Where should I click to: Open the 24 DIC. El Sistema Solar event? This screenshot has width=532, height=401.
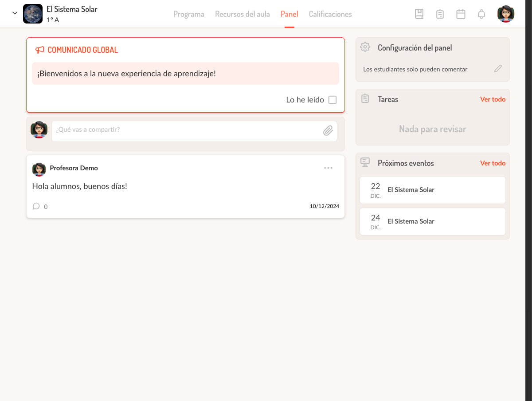[433, 221]
